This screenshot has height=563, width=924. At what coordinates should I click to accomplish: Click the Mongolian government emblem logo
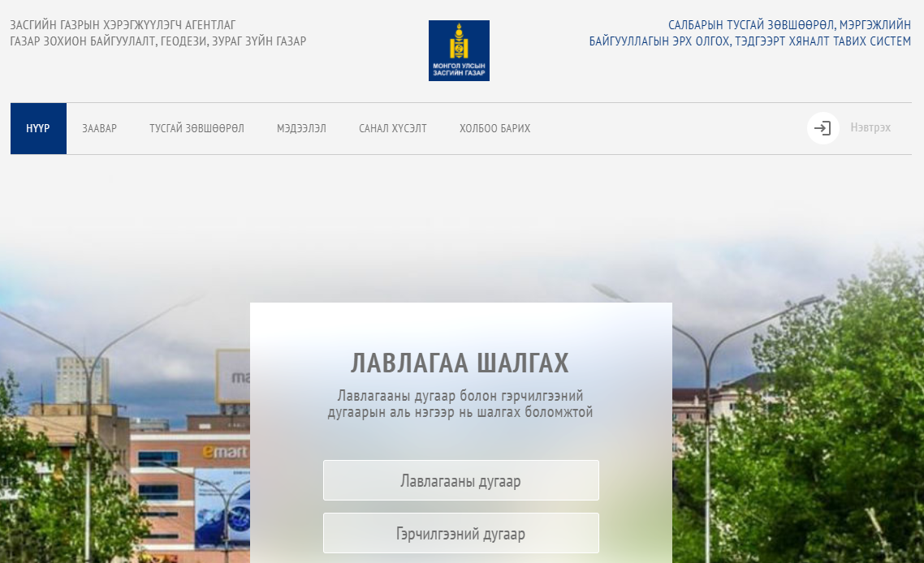(x=459, y=50)
